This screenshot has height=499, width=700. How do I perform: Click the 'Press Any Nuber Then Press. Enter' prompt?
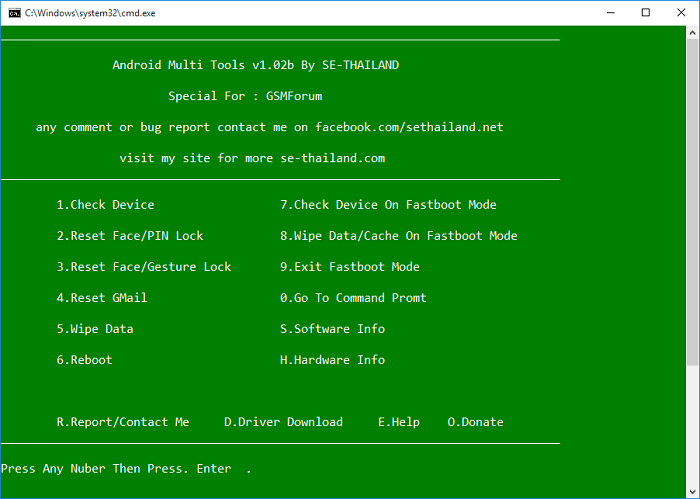click(x=116, y=469)
